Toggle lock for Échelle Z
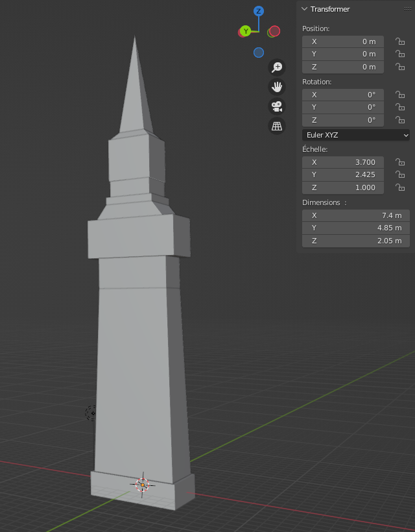Viewport: 415px width, 532px height. (400, 188)
